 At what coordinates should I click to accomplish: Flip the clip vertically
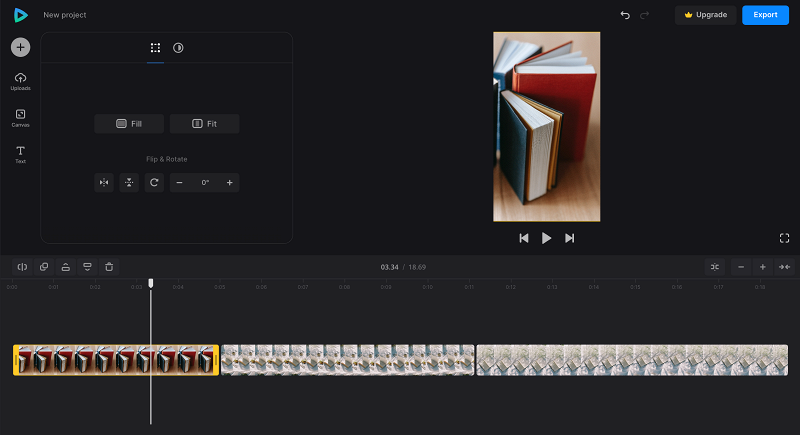[129, 183]
